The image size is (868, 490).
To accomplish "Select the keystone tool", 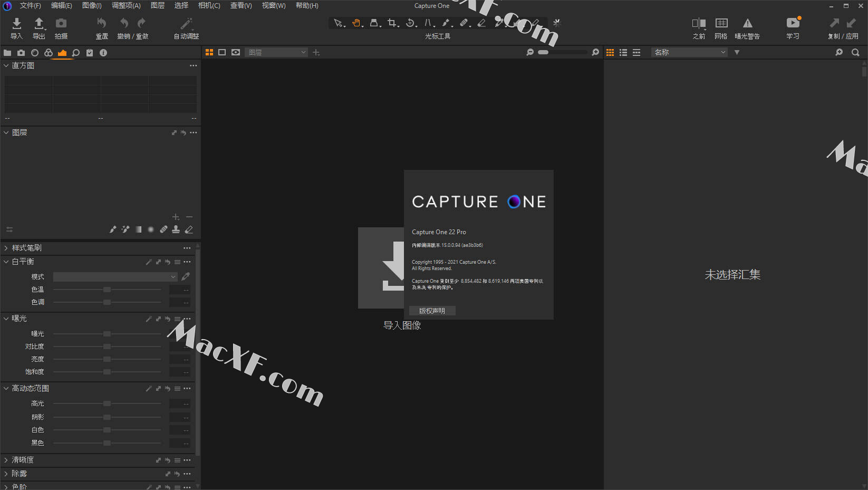I will click(x=374, y=23).
